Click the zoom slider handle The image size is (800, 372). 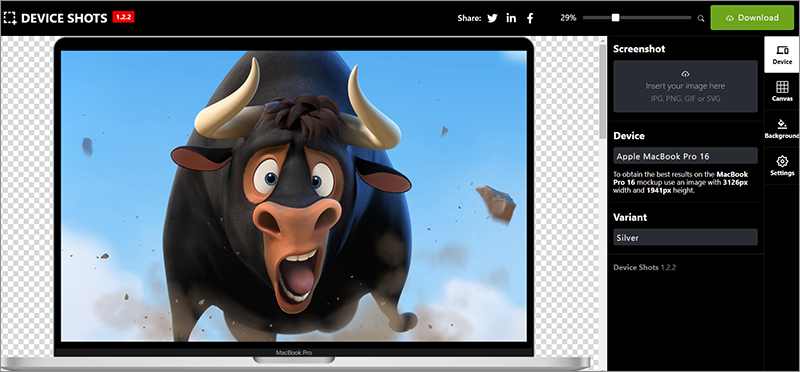(x=615, y=18)
